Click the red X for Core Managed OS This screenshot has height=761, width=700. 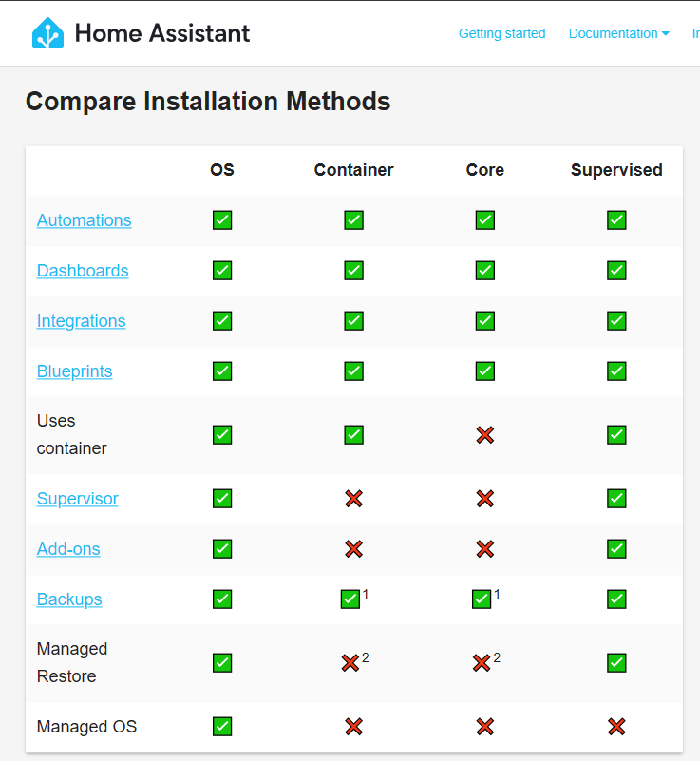point(485,727)
